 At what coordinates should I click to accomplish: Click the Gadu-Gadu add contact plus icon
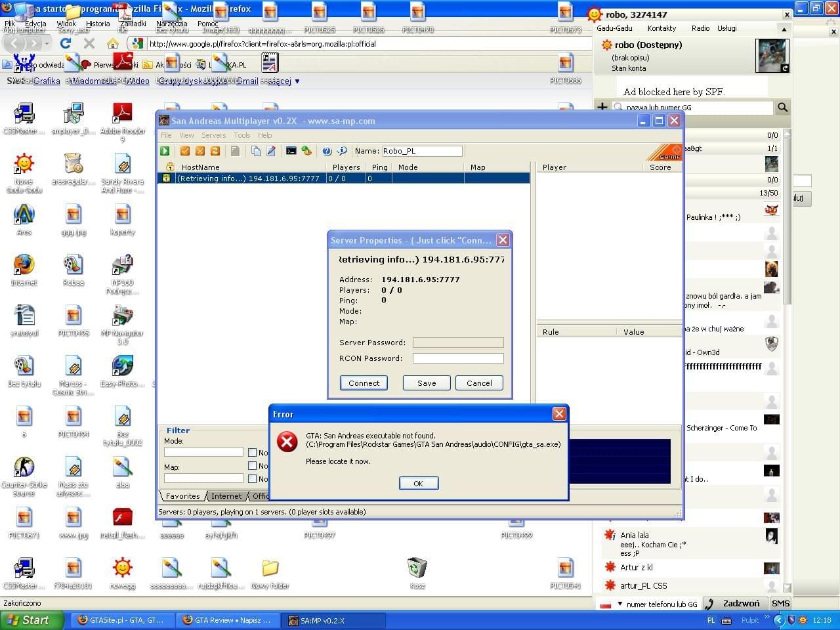[x=602, y=107]
